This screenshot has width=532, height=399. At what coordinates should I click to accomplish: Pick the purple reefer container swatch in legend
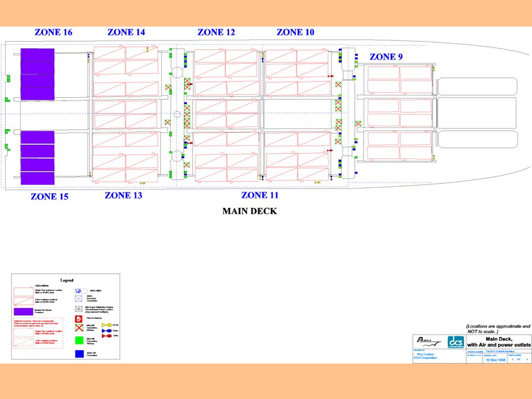[23, 311]
